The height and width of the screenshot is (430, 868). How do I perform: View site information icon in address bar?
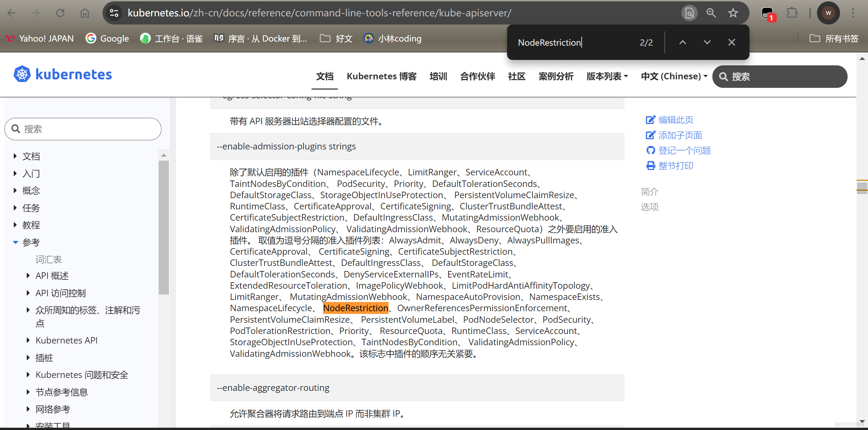pos(114,13)
